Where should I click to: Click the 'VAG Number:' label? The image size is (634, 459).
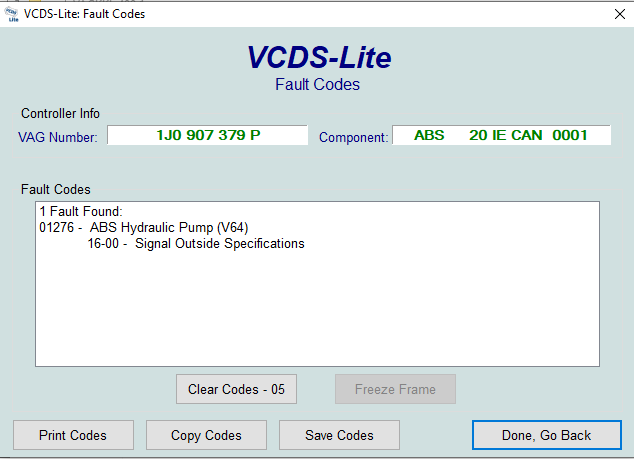click(58, 137)
